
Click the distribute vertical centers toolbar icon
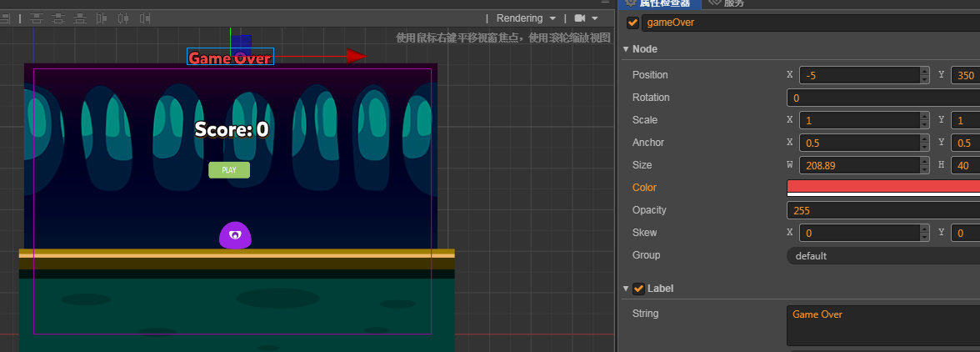point(58,18)
